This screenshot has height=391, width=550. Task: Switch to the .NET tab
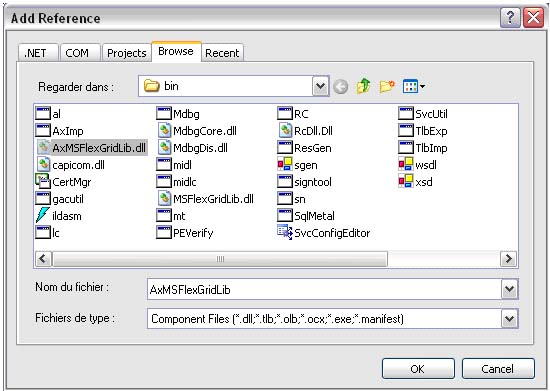coord(38,53)
